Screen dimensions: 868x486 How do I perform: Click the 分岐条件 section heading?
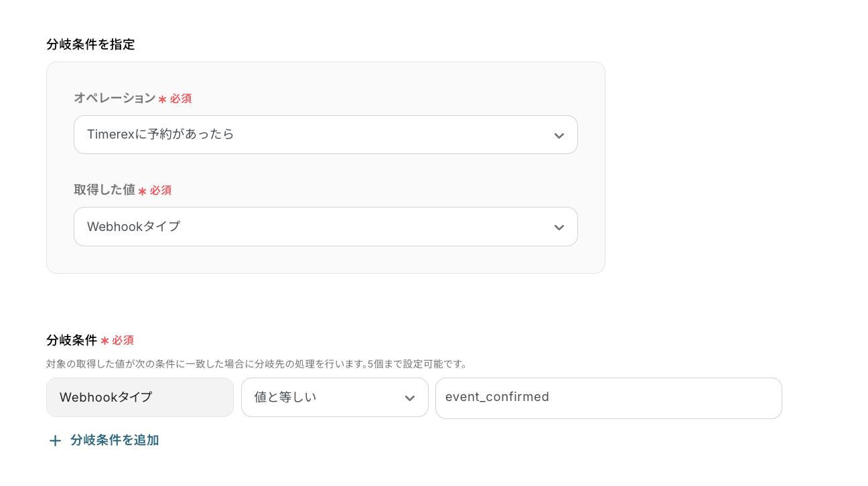point(71,340)
